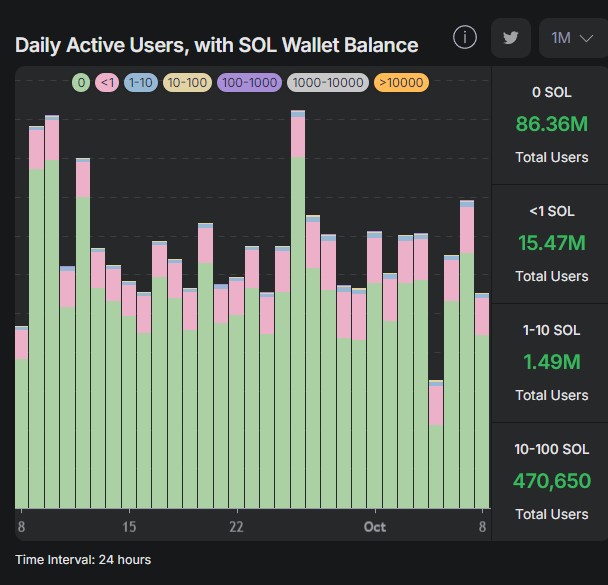Select the 10-100 SOL total users card
Image resolution: width=608 pixels, height=585 pixels.
[x=551, y=481]
